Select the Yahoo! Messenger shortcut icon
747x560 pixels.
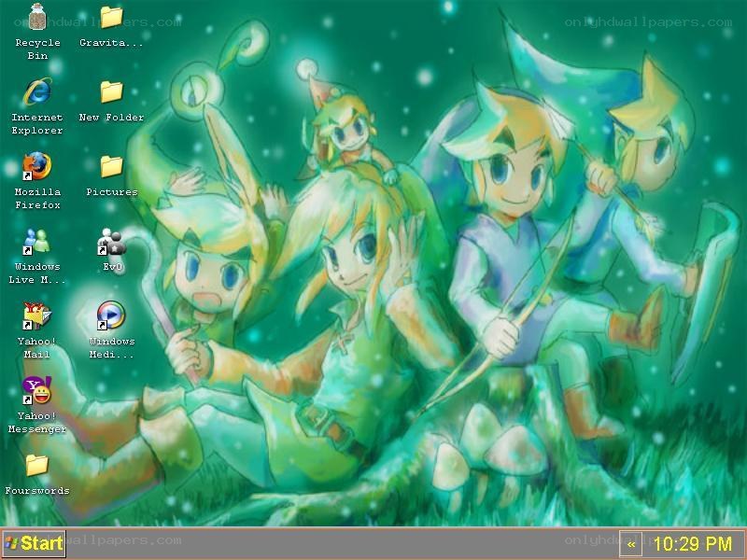coord(37,390)
